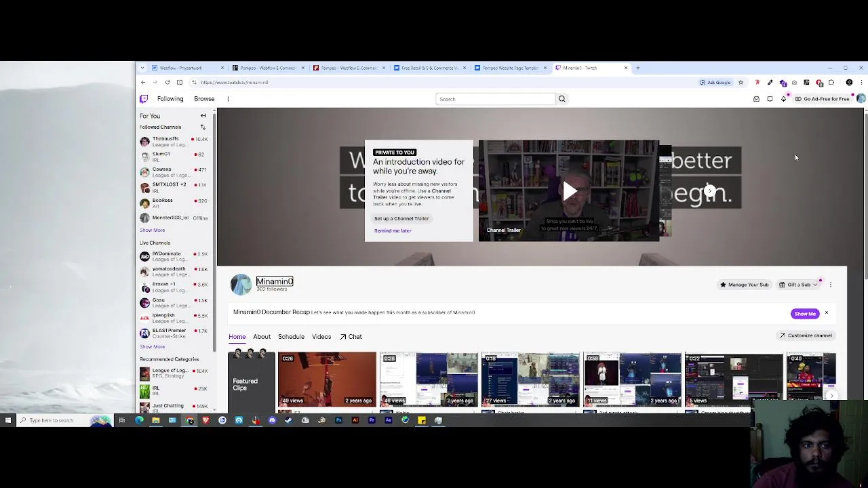The height and width of the screenshot is (488, 868).
Task: Open Whispers chat bubble icon
Action: coord(770,99)
